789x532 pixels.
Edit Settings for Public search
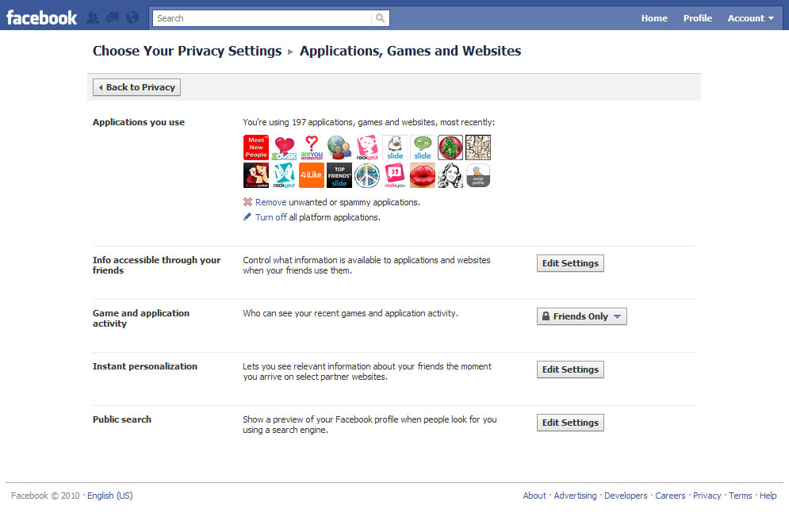(570, 423)
